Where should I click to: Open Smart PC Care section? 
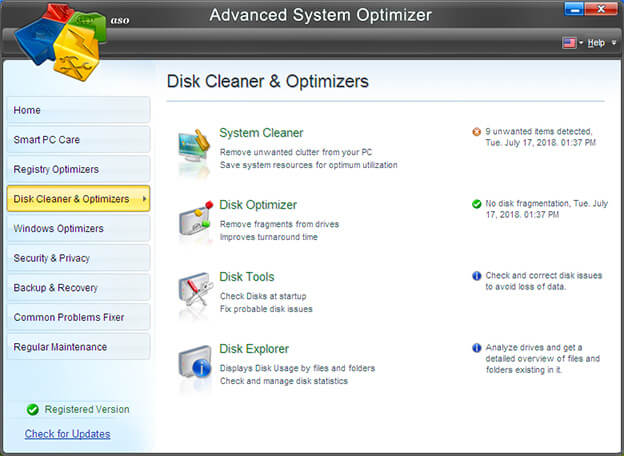[78, 140]
